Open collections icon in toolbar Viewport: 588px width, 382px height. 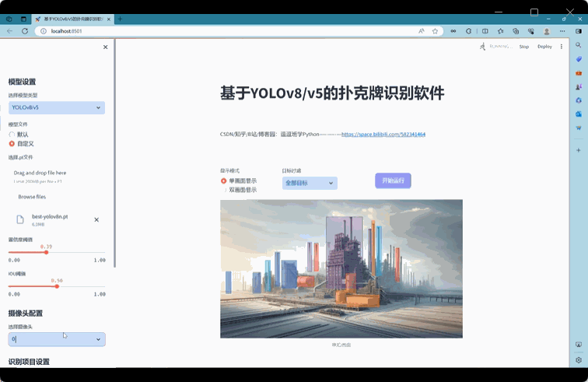(516, 31)
